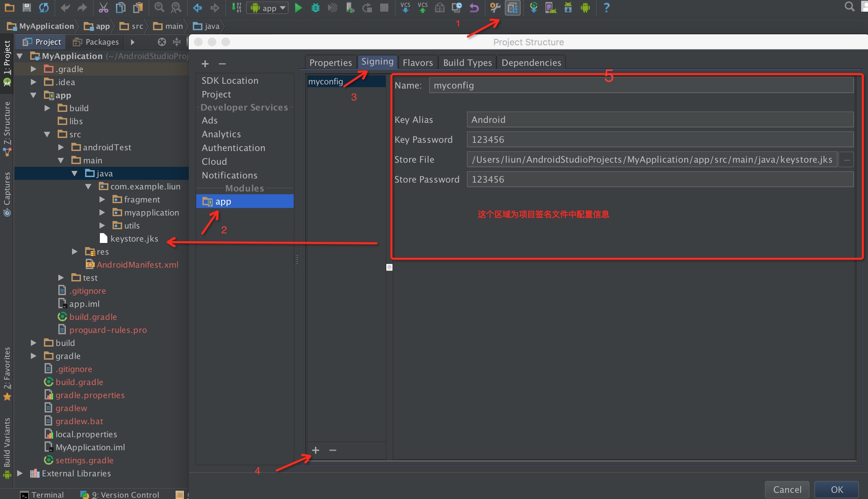Click the Help question mark icon
Screen dimensions: 868x499
pos(606,8)
